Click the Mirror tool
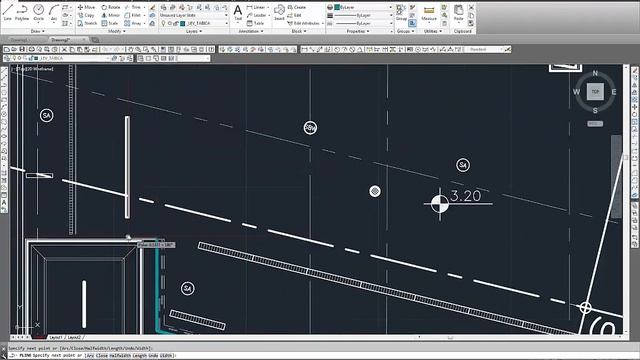The height and width of the screenshot is (360, 640). 111,15
